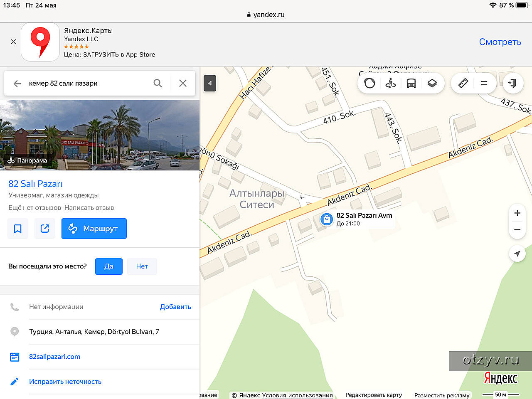The height and width of the screenshot is (399, 532).
Task: Click Исправить неточность link
Action: (65, 382)
